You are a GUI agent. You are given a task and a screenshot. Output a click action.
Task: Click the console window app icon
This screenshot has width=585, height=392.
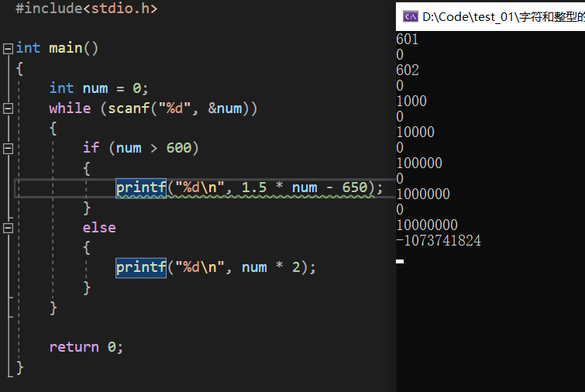coord(411,17)
